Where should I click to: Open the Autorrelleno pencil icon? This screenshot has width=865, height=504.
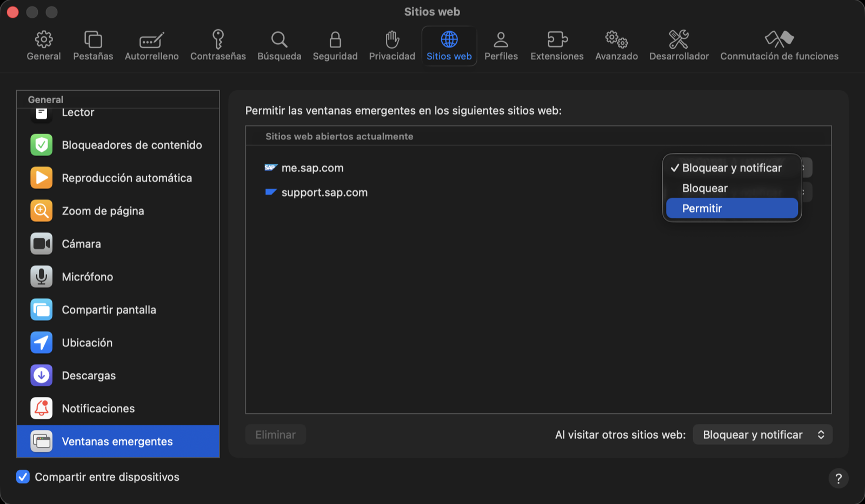coord(151,40)
